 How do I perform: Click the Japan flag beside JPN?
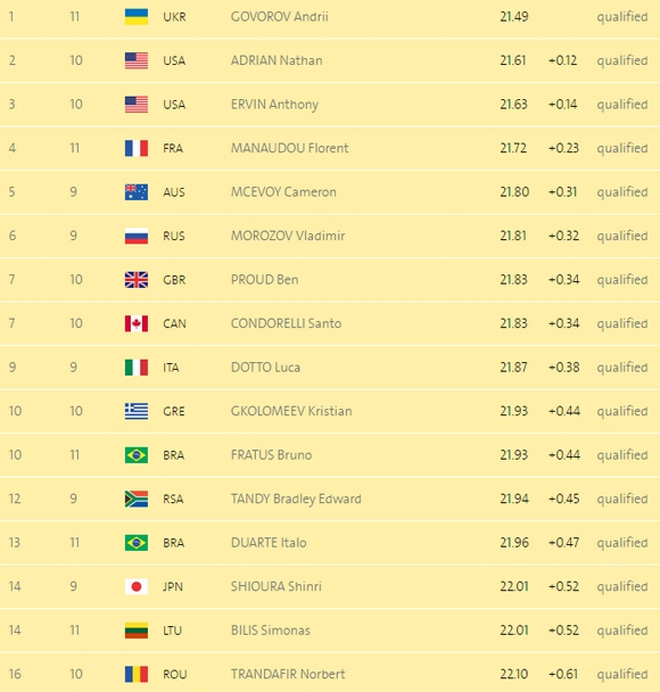pyautogui.click(x=136, y=587)
